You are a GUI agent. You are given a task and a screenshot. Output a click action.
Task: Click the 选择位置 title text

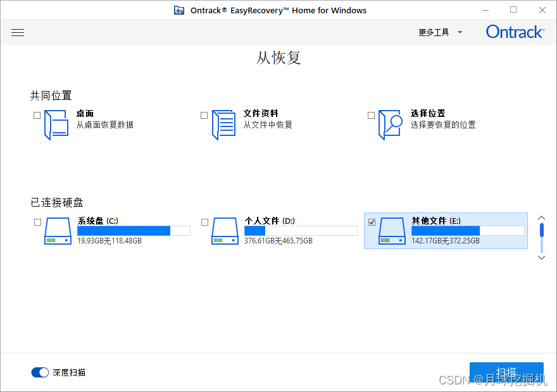pyautogui.click(x=428, y=114)
